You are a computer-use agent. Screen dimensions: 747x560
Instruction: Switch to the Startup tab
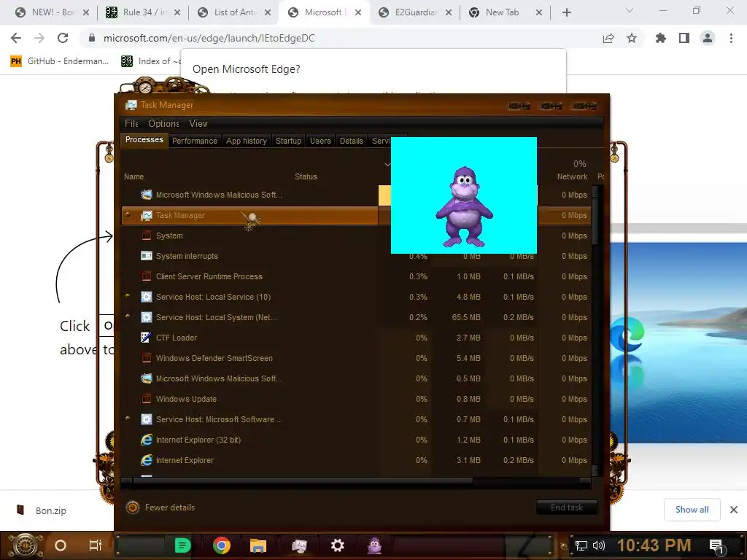click(x=288, y=141)
